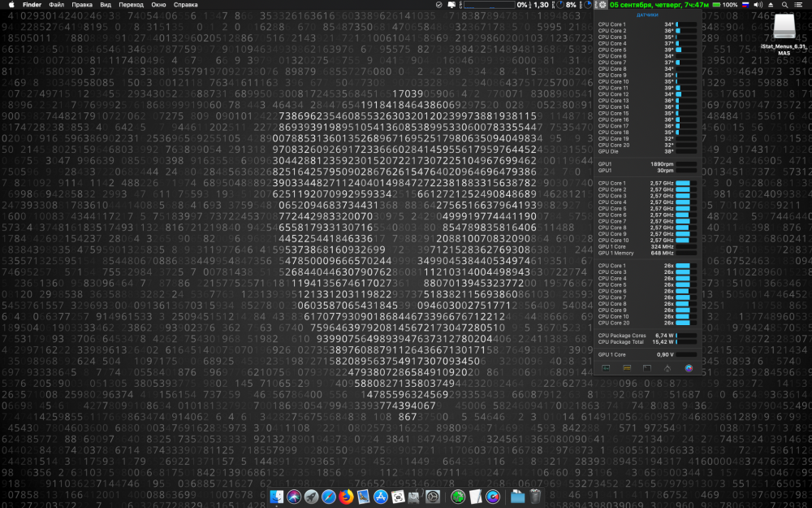Image resolution: width=812 pixels, height=508 pixels.
Task: Select CPU Package Total 15,42 W row
Action: click(647, 342)
